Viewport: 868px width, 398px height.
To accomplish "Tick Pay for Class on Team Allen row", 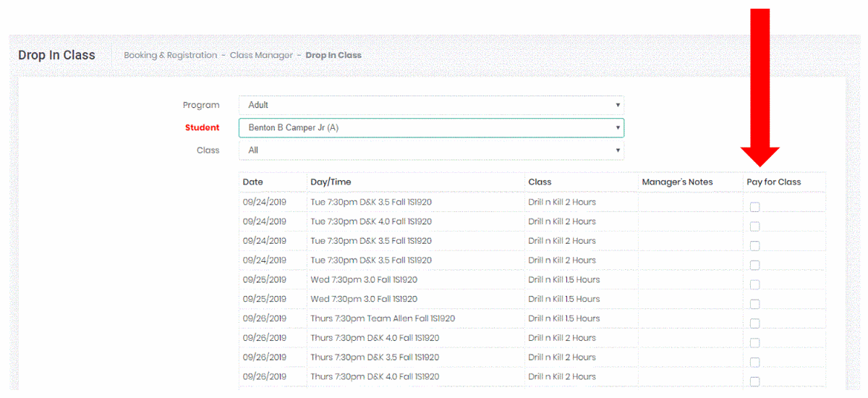I will (754, 323).
